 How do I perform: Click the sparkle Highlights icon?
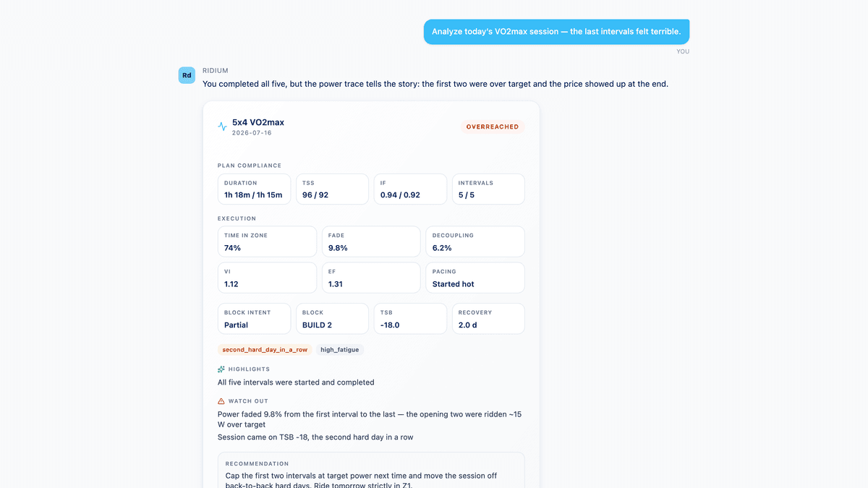pyautogui.click(x=221, y=369)
